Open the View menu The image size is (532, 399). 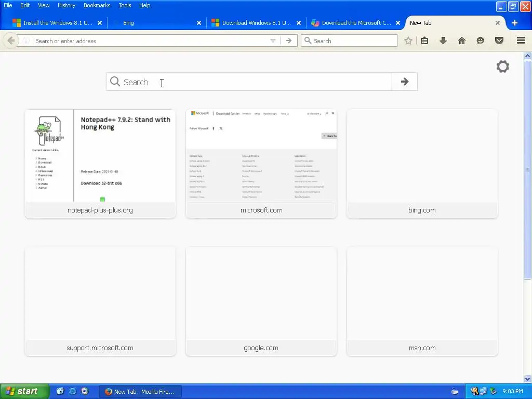[x=44, y=5]
